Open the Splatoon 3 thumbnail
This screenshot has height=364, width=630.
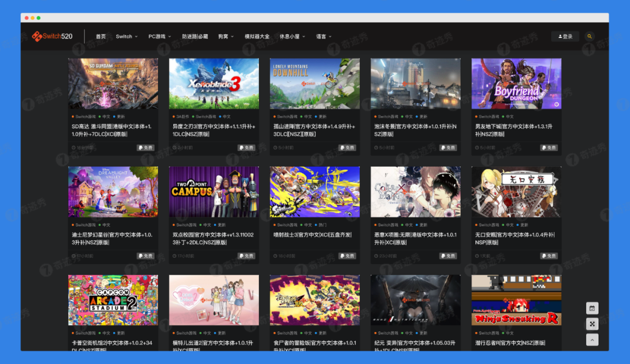click(314, 192)
